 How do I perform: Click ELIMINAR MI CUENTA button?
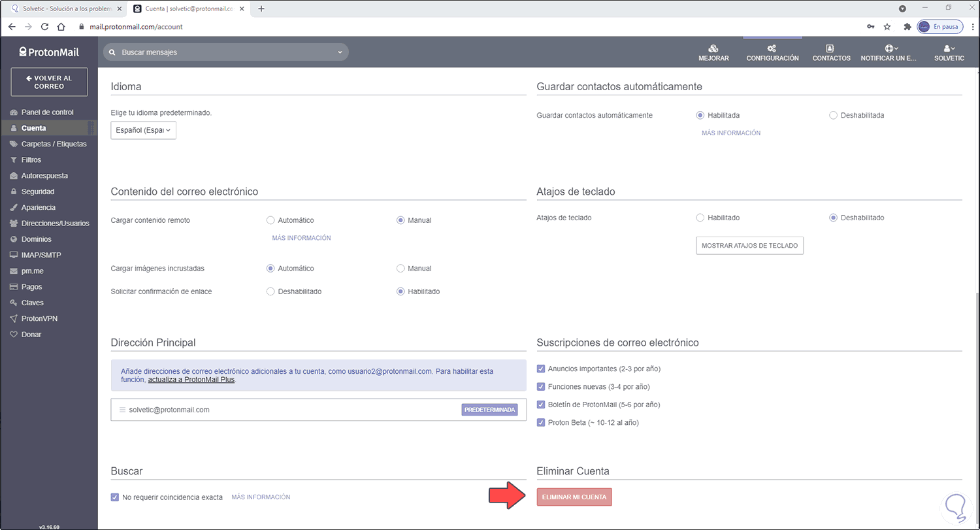click(574, 497)
